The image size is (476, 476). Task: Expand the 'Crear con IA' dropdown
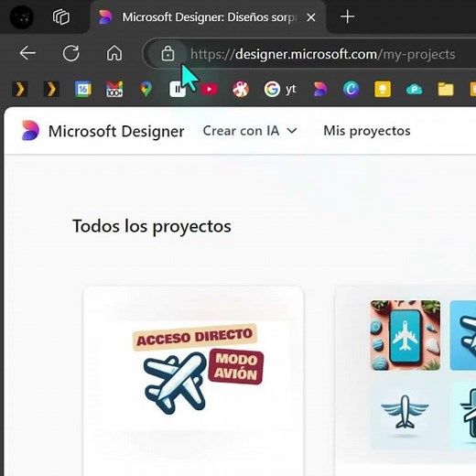[x=250, y=131]
